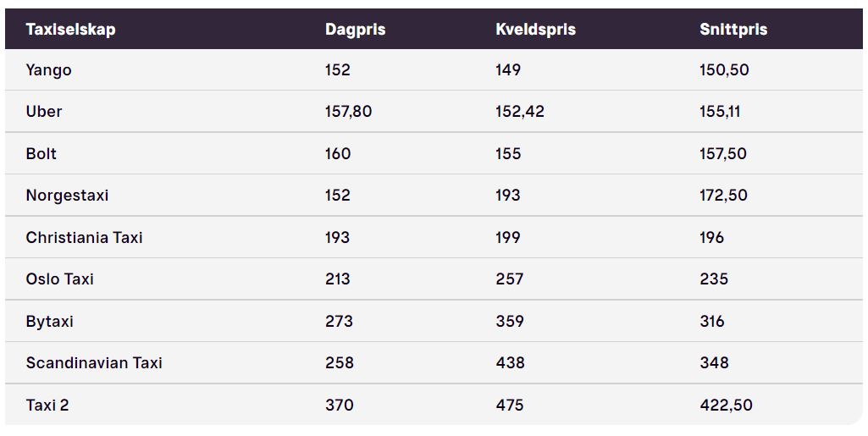Select the Christiania Taxi cell
The height and width of the screenshot is (436, 868).
point(84,237)
